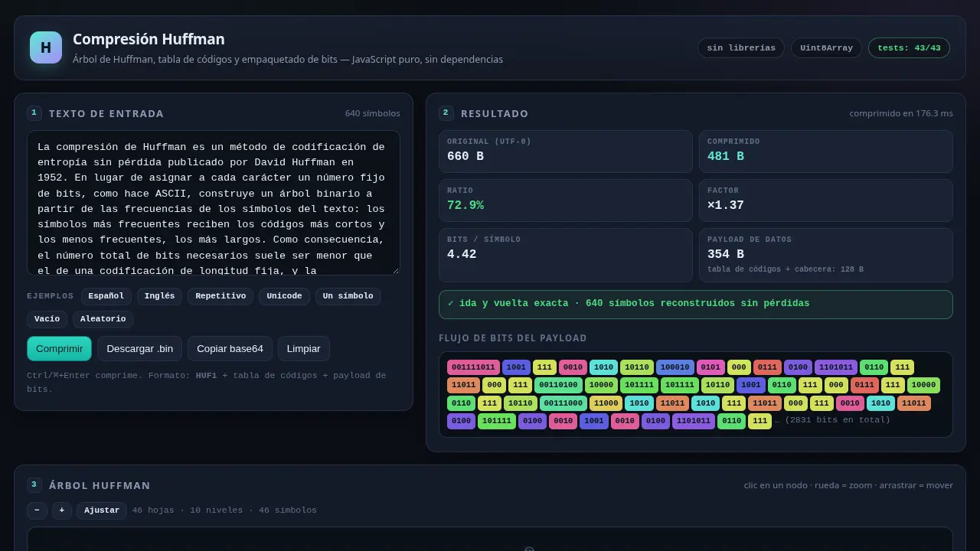Click the H logo icon in header

click(46, 47)
